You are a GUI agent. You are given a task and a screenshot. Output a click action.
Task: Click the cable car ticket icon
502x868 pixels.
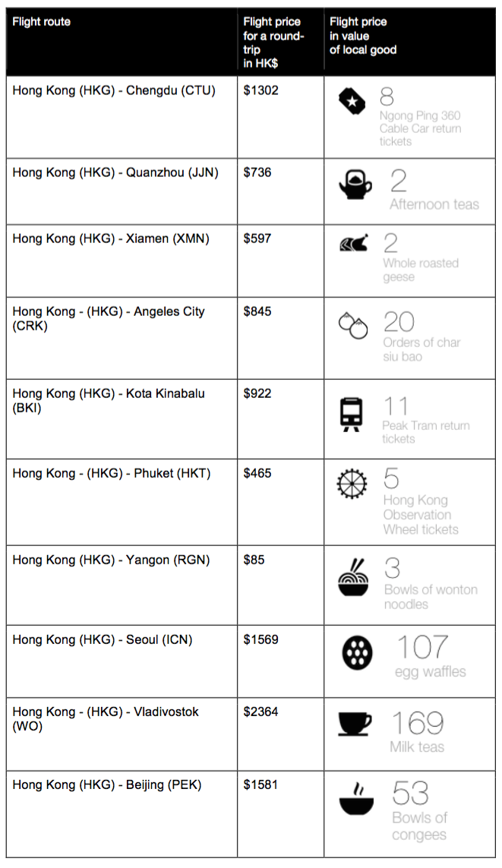point(352,102)
